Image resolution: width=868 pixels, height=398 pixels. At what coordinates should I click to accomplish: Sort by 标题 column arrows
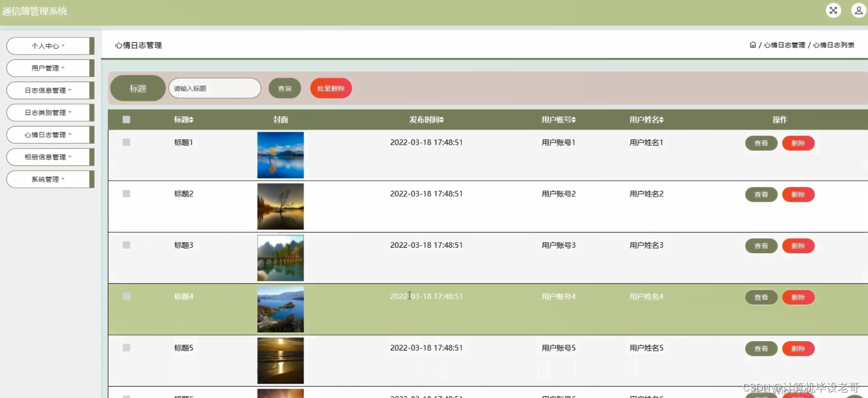tap(191, 119)
